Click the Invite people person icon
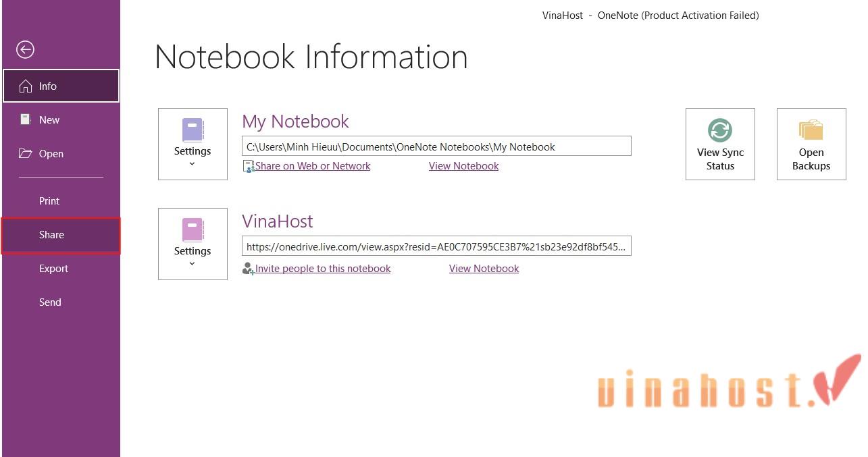 (249, 269)
